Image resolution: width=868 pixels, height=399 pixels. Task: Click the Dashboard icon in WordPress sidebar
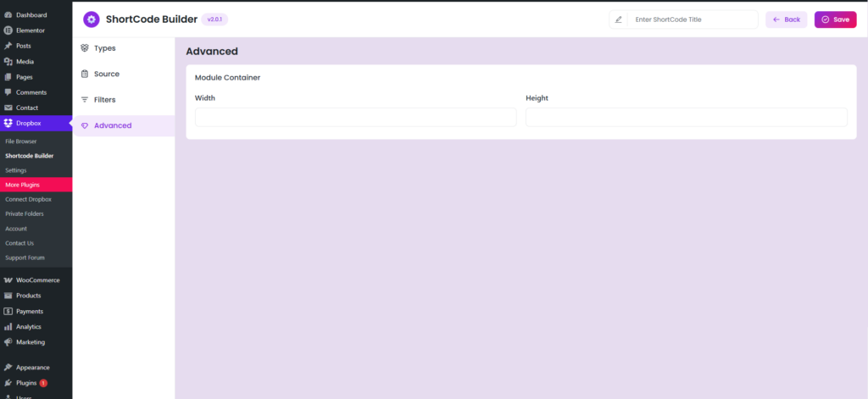[x=8, y=15]
